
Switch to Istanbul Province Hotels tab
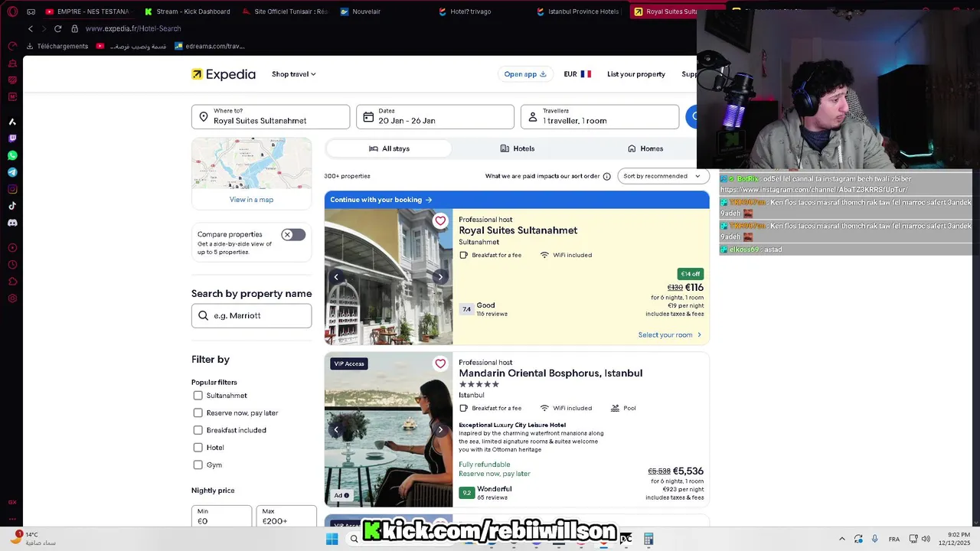point(579,11)
